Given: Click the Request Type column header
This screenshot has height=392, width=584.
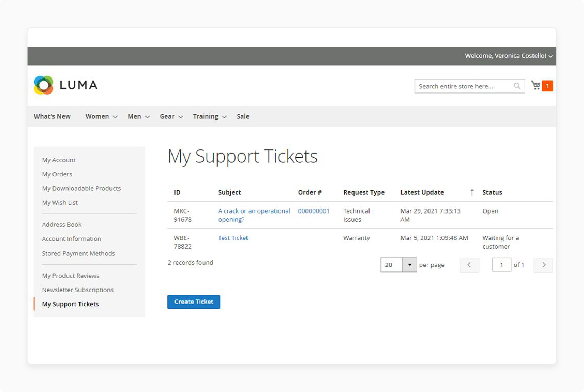Looking at the screenshot, I should pos(364,192).
